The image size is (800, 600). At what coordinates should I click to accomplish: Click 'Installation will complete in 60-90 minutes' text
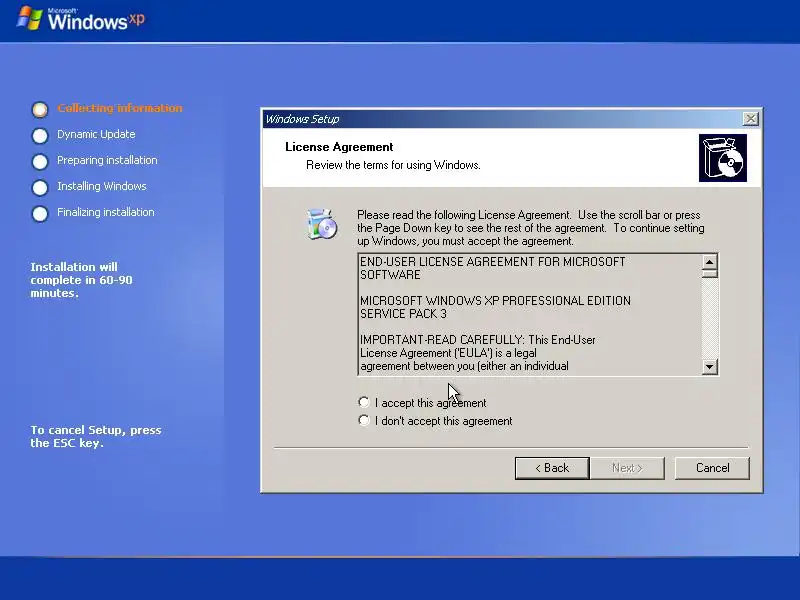82,280
